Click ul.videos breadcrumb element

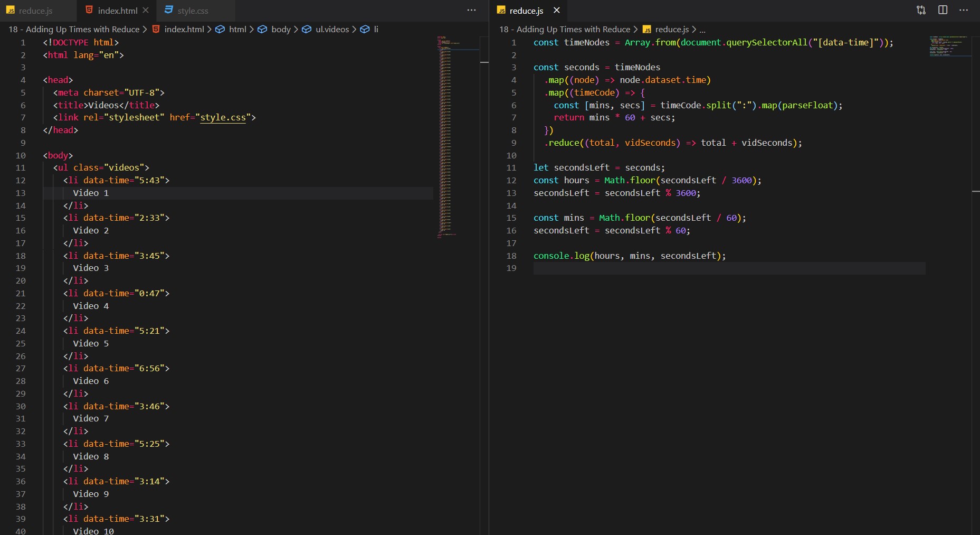(332, 30)
